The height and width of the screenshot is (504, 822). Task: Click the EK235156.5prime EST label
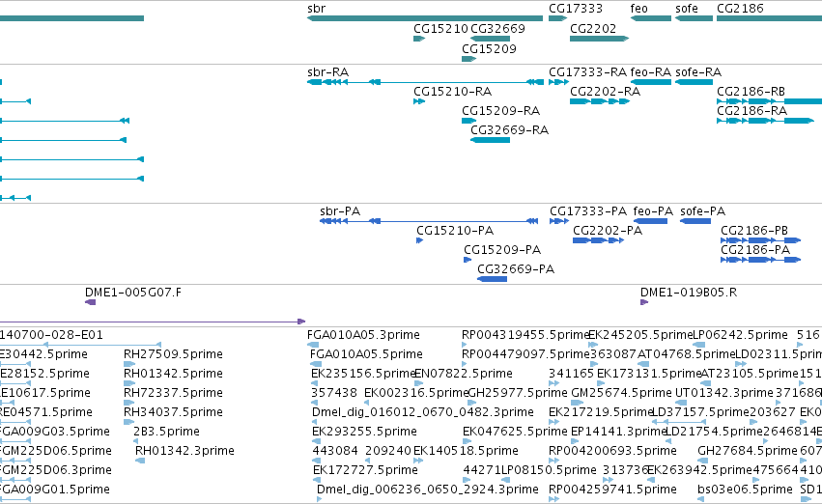coord(363,374)
